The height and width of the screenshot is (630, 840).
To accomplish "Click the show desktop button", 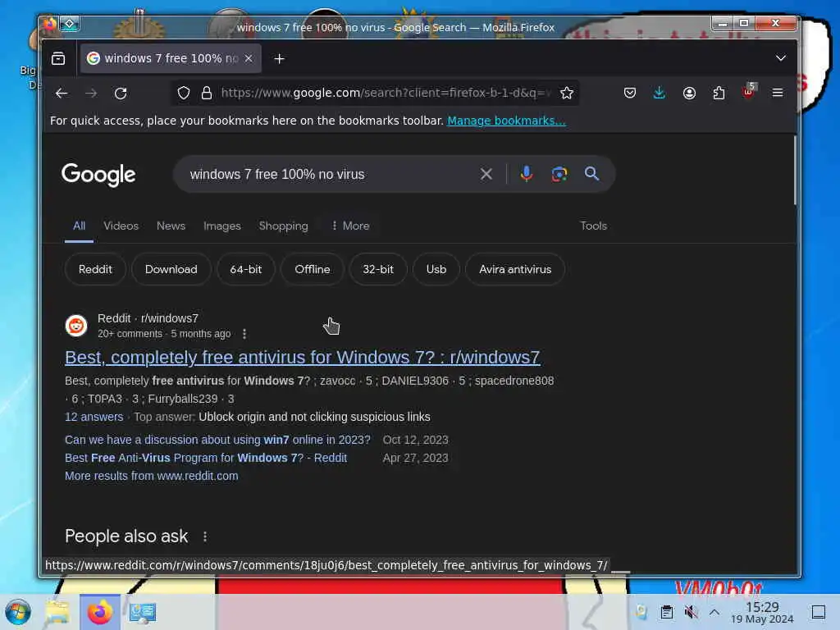I will click(x=819, y=612).
